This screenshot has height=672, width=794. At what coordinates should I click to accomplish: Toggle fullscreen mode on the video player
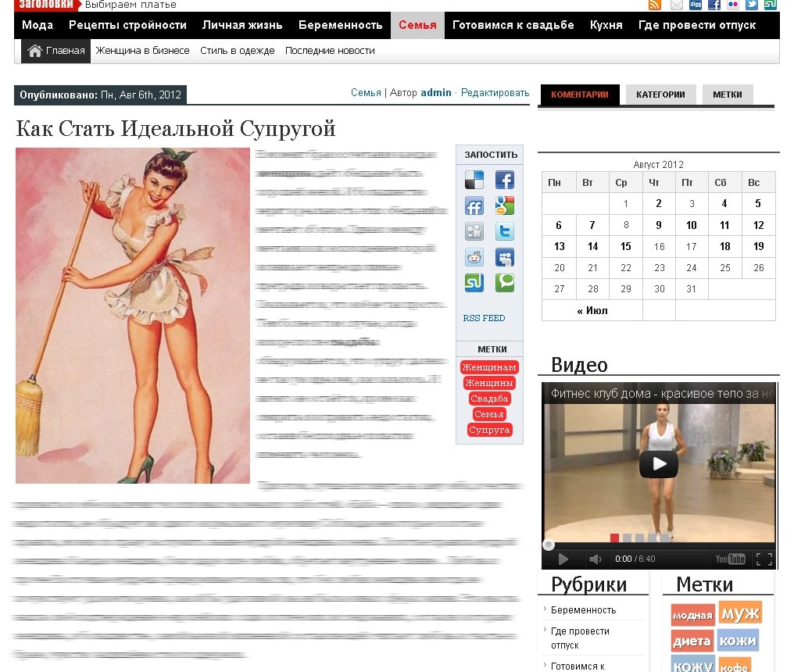pos(764,559)
